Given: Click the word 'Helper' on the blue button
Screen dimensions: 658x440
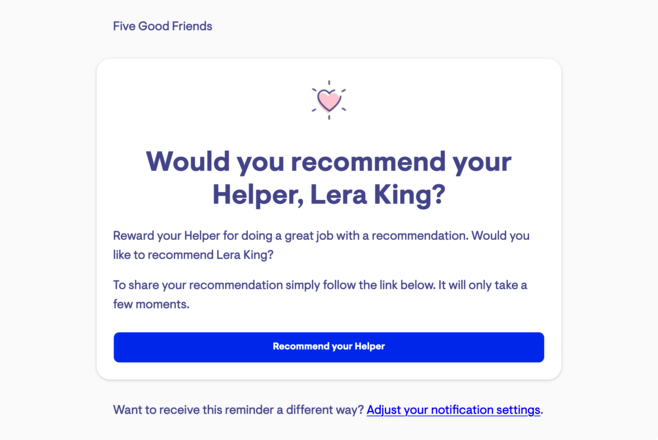Looking at the screenshot, I should 370,346.
